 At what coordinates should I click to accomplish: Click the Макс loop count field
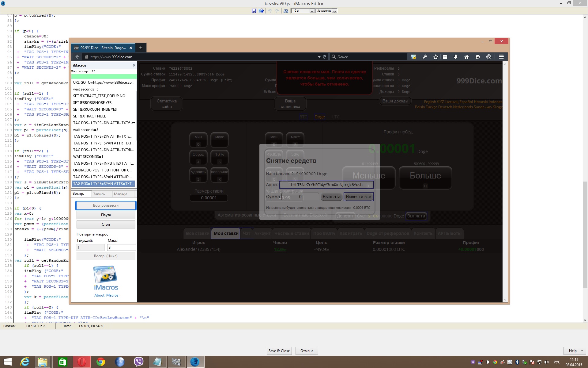[x=121, y=247]
